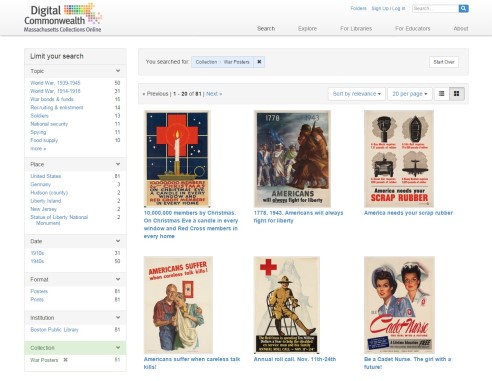The height and width of the screenshot is (381, 492).
Task: Filter by Boston Public Library institution
Action: [54, 330]
